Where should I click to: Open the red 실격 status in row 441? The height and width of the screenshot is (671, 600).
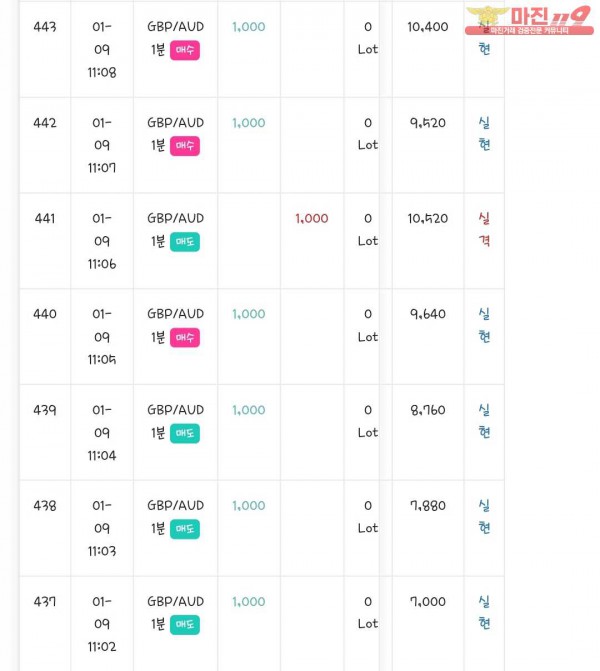point(485,229)
